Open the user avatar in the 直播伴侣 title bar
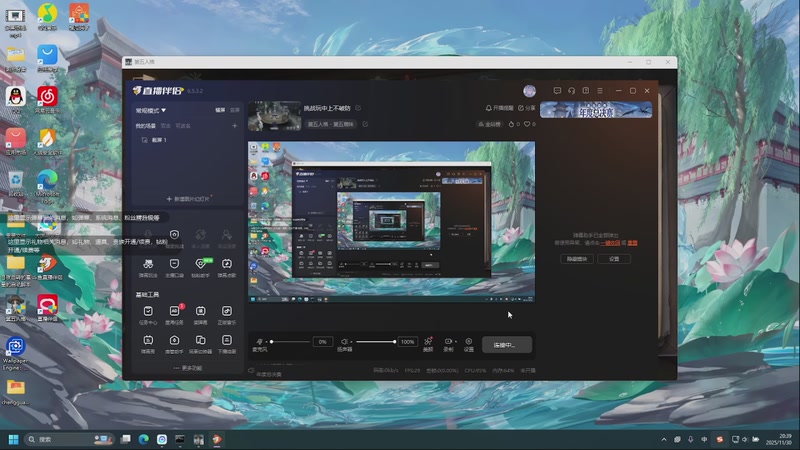This screenshot has width=800, height=450. pos(530,91)
